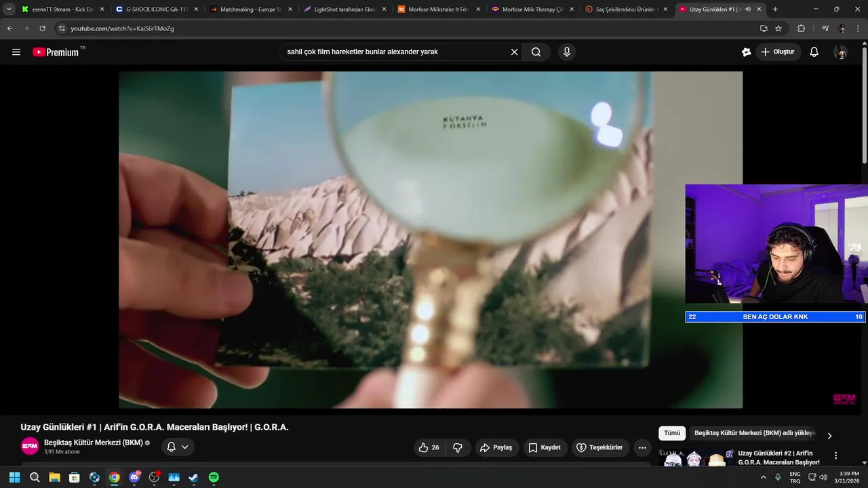Submit search with magnifier button

536,52
